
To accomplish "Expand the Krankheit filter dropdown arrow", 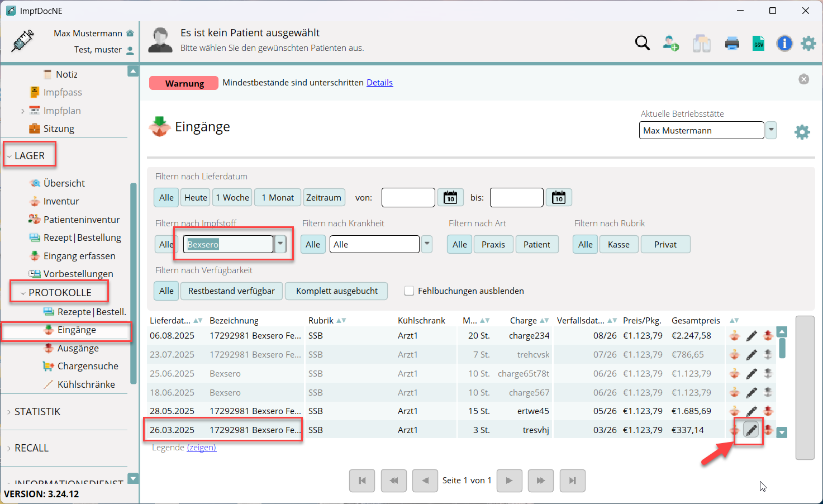I will [x=427, y=244].
